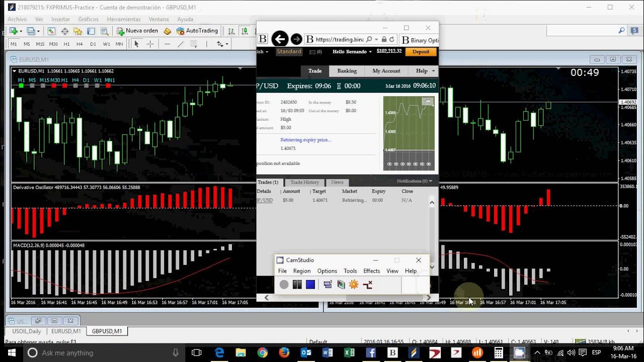Click the MetaEditor yellow book icon
This screenshot has height=362, width=644.
[168, 31]
